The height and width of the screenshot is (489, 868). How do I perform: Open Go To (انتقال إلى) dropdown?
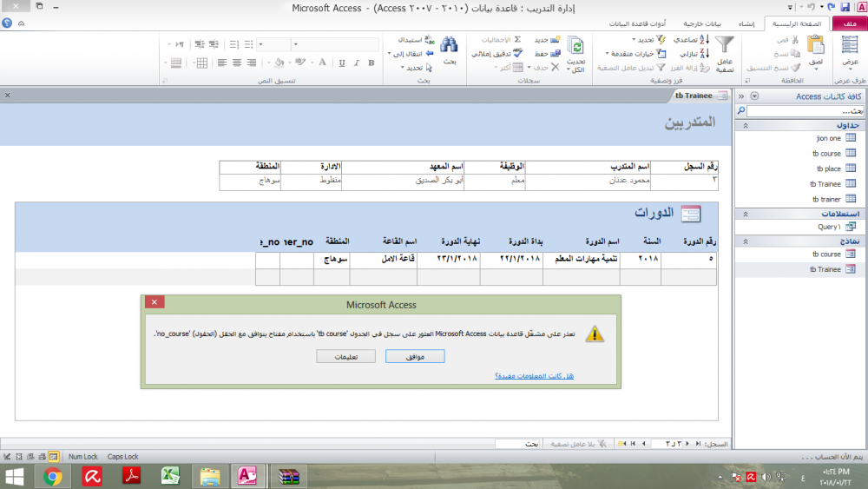(x=411, y=54)
